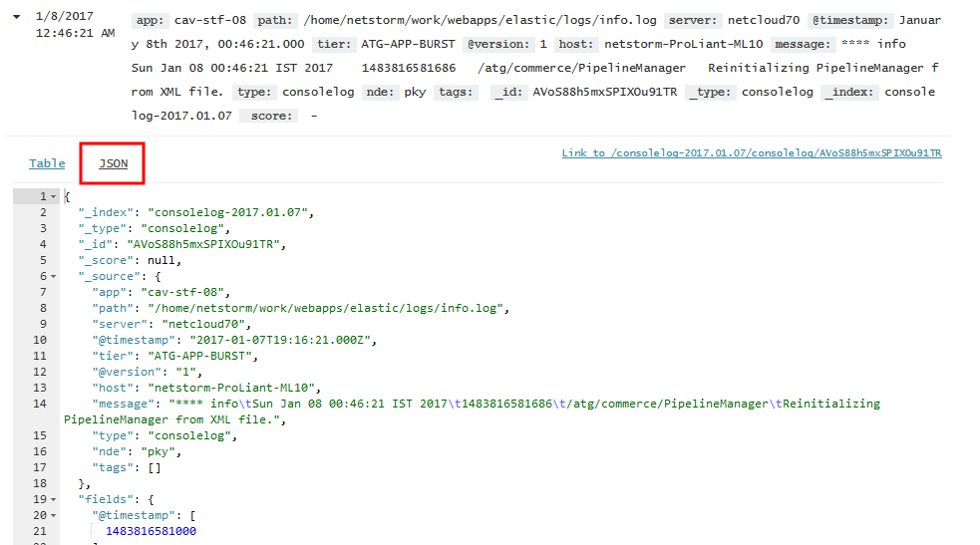Click the "AVoS88h5mxSPIXOu91TR" value on line 4
The height and width of the screenshot is (545, 980).
(x=203, y=245)
